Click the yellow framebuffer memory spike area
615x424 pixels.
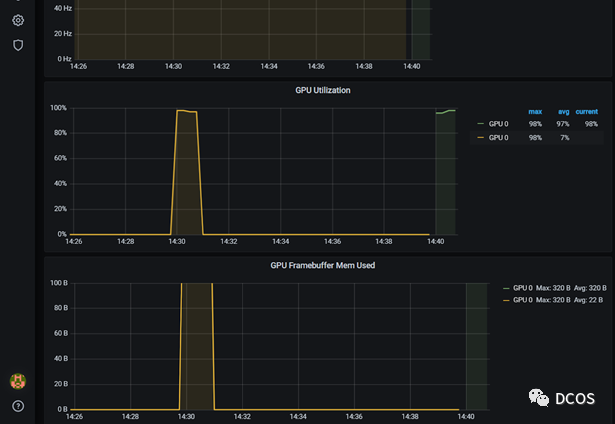pos(197,345)
